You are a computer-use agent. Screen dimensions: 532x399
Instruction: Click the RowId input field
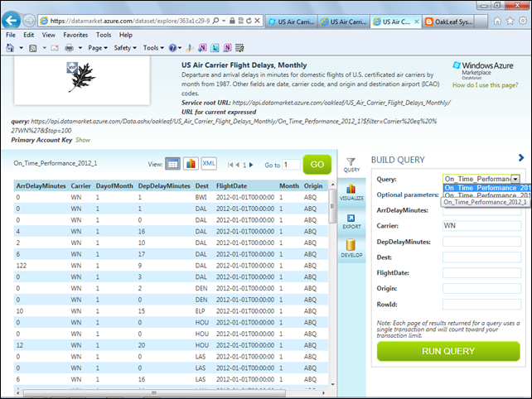pos(481,305)
